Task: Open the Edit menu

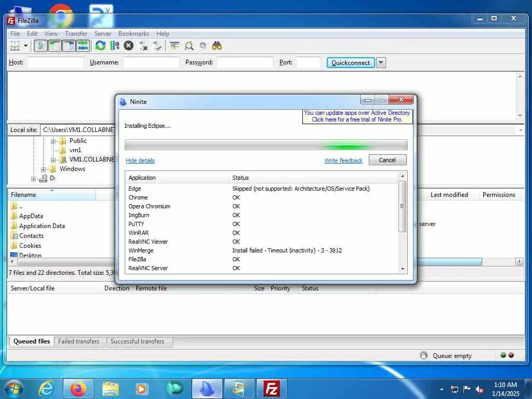Action: coord(32,34)
